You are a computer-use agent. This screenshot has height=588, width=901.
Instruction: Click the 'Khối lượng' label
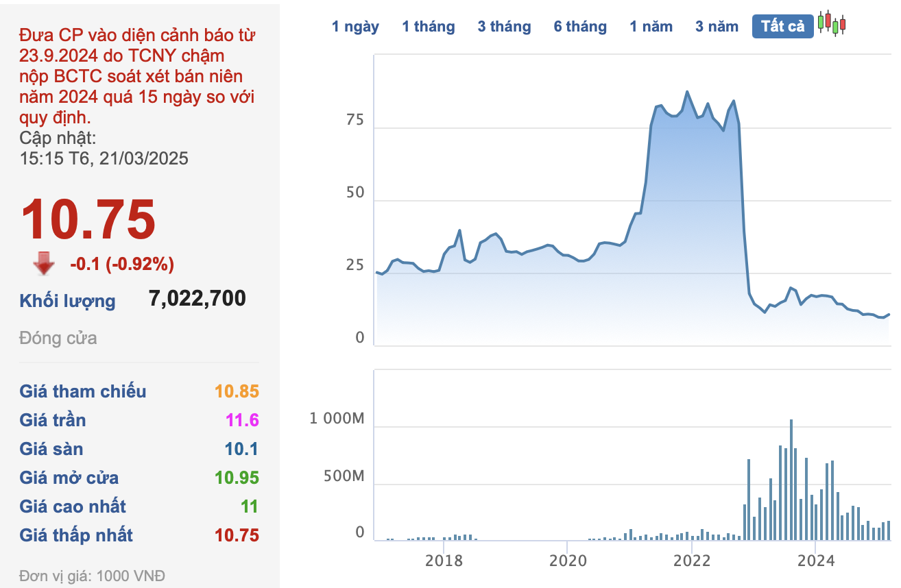[x=68, y=301]
